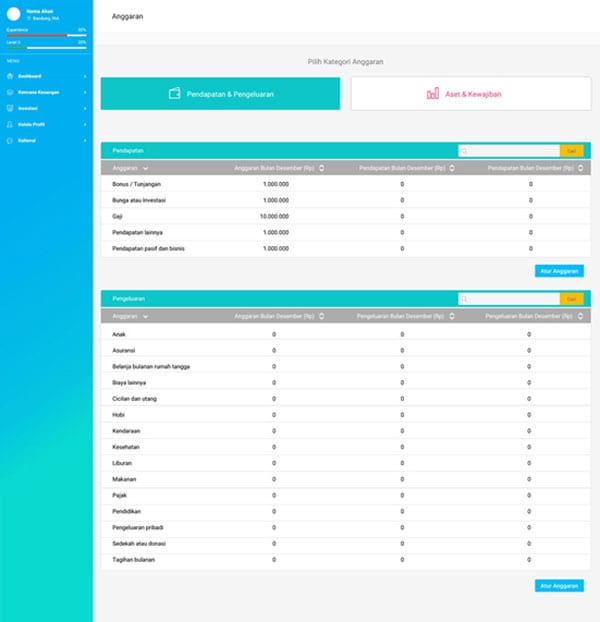
Task: Sort Pengeluaran table by Anggaran column arrow
Action: [x=145, y=316]
